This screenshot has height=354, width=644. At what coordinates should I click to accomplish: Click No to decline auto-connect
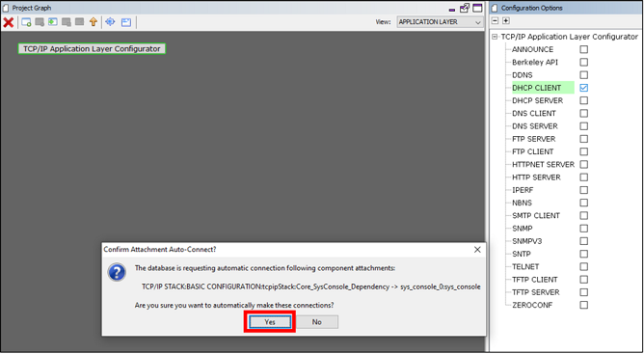pos(316,322)
